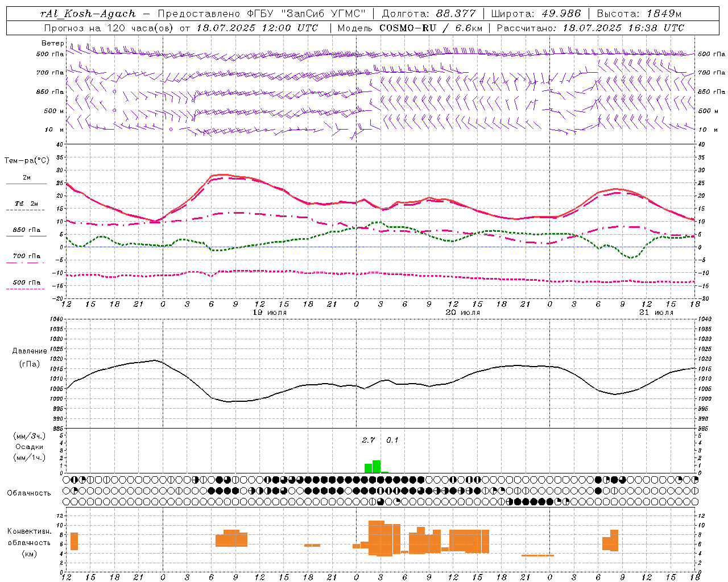Click the tallest green precipitation bar

point(377,467)
